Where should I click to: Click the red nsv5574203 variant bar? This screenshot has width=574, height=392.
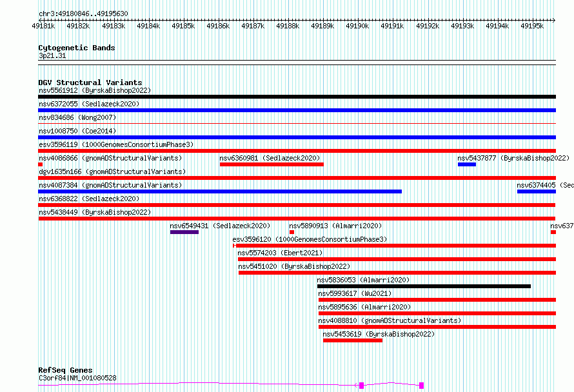tap(397, 259)
